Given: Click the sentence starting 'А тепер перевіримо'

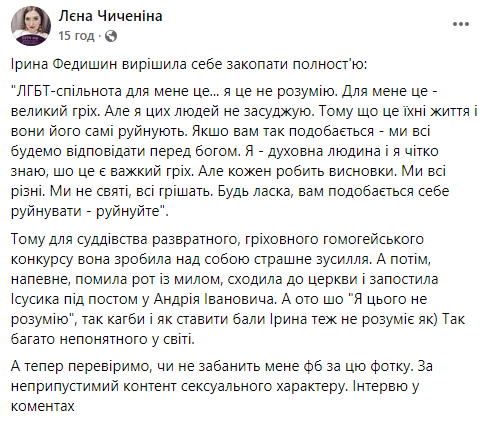Looking at the screenshot, I should pos(211,366).
